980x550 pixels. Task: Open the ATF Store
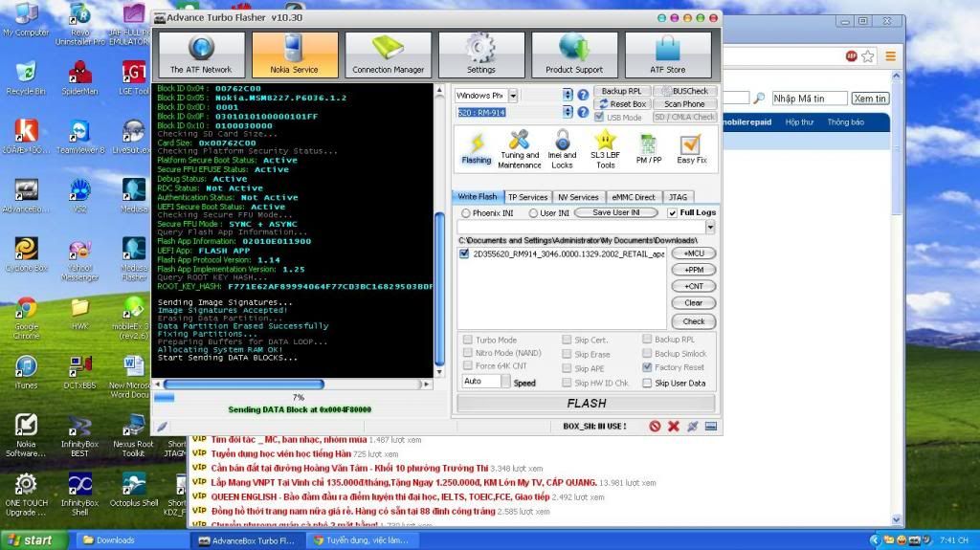(x=667, y=55)
